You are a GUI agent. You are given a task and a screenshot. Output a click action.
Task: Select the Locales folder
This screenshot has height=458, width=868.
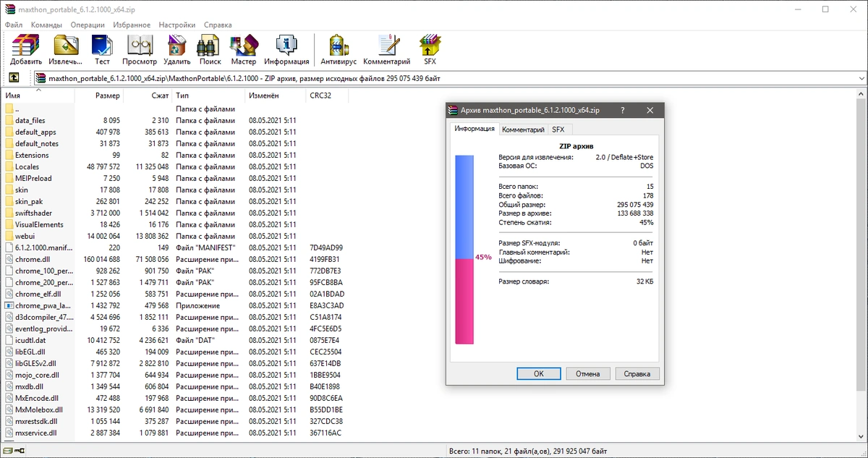click(27, 166)
